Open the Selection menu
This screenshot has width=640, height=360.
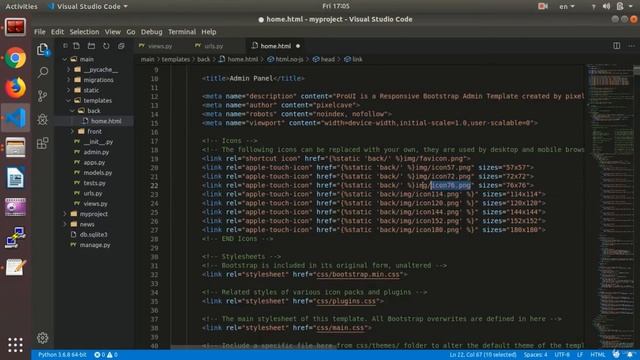(x=84, y=32)
